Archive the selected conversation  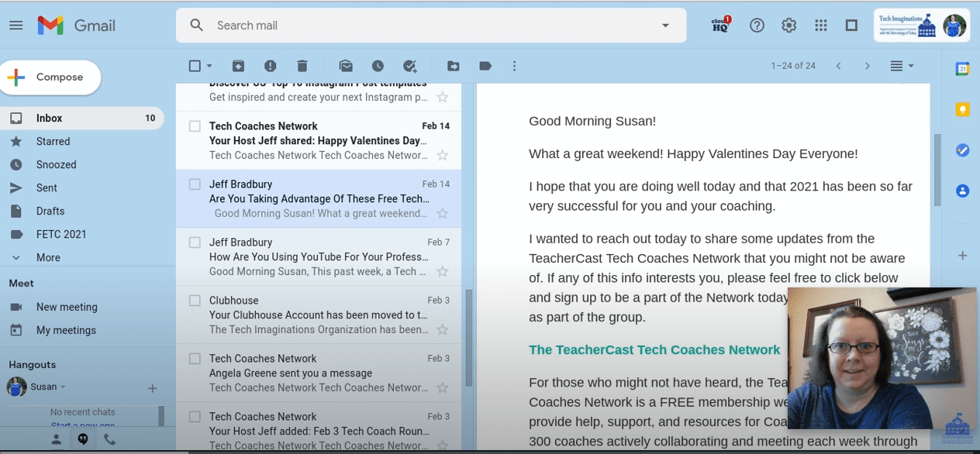tap(238, 66)
